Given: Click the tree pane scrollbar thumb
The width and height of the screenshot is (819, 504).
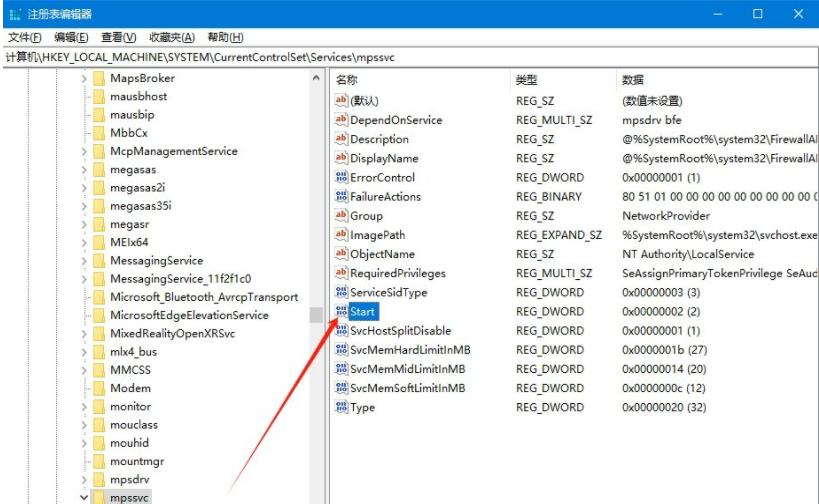Looking at the screenshot, I should (x=316, y=315).
